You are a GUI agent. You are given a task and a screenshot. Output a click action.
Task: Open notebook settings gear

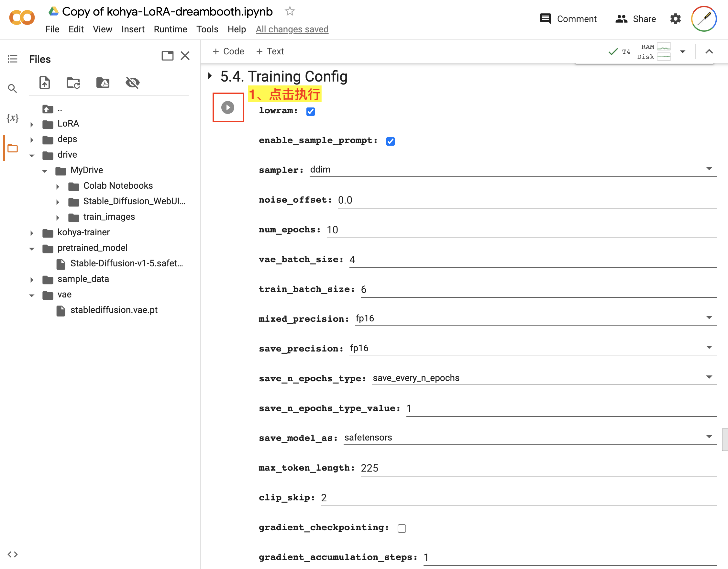point(675,19)
